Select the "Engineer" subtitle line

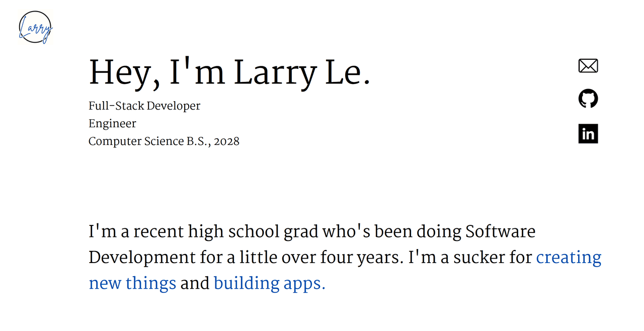pyautogui.click(x=112, y=124)
